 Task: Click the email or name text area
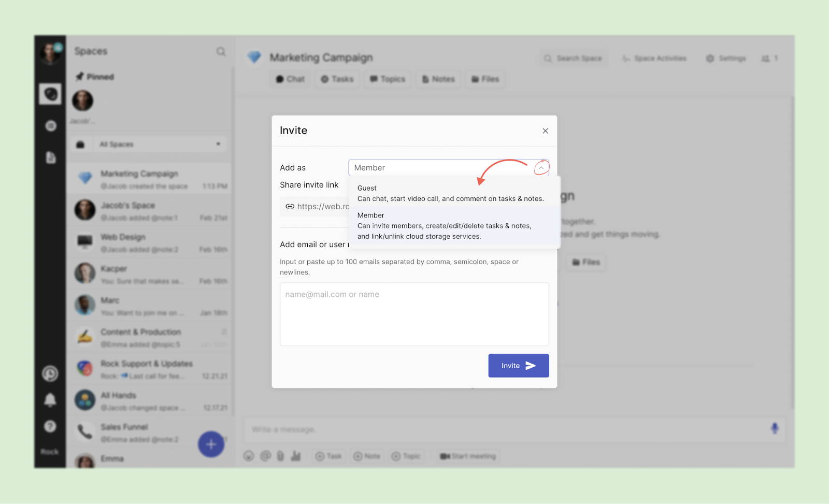pyautogui.click(x=414, y=314)
